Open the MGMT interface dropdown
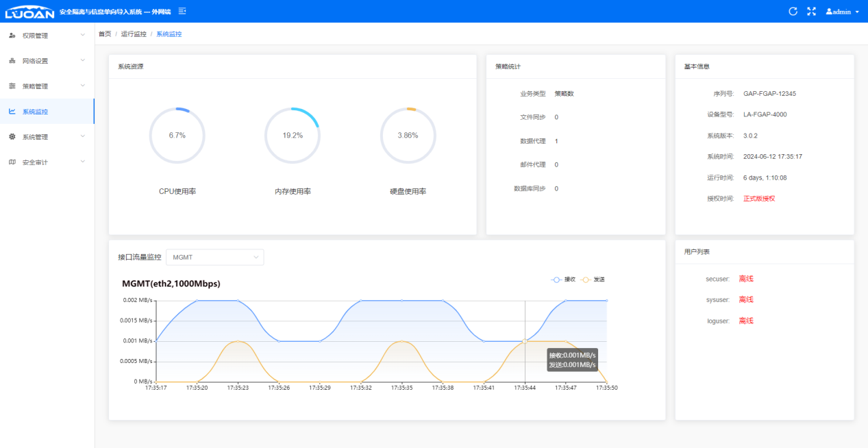This screenshot has width=868, height=448. [x=214, y=257]
